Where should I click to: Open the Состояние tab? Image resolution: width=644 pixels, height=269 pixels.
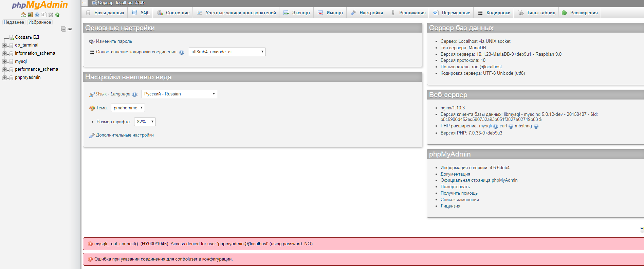173,13
